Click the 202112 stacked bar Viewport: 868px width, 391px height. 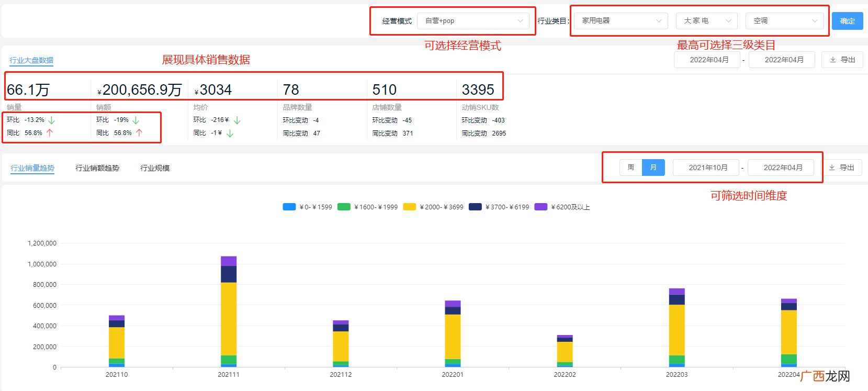point(341,344)
